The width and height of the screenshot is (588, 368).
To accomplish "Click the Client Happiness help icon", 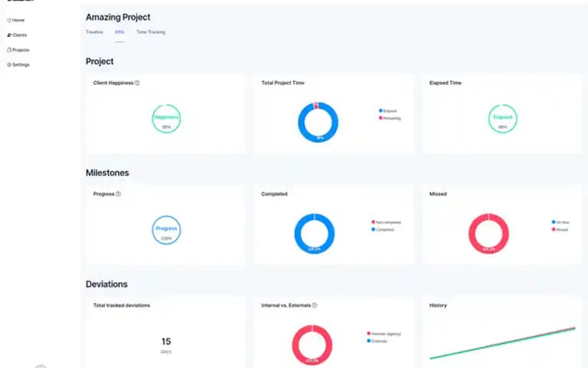I will tap(137, 83).
